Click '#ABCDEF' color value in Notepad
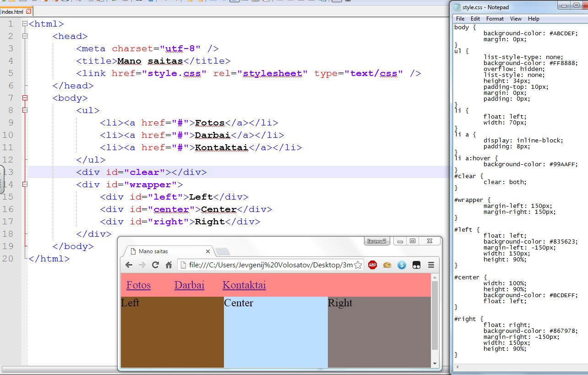Viewport: 588px width, 375px height. point(563,33)
